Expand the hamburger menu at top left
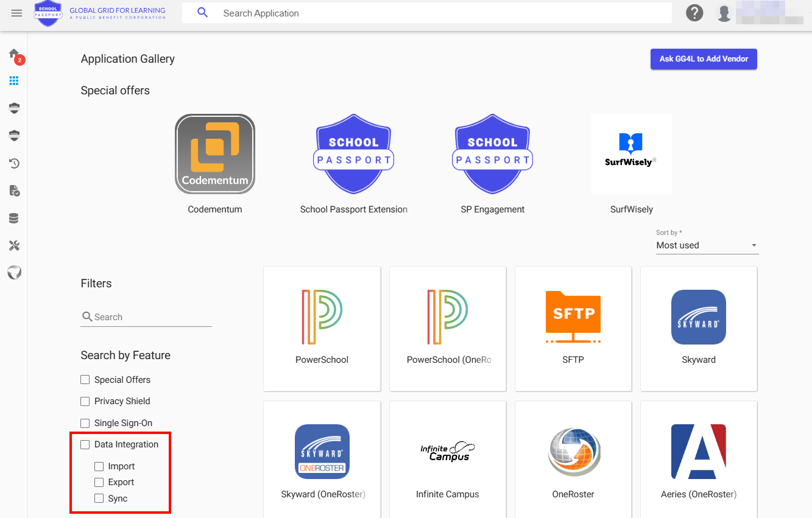This screenshot has height=518, width=812. (16, 13)
